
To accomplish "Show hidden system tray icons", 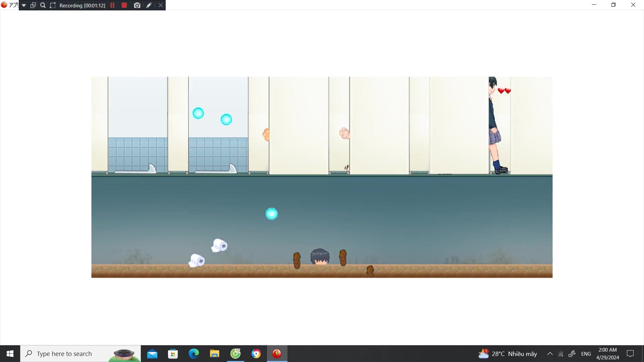I will [x=550, y=354].
